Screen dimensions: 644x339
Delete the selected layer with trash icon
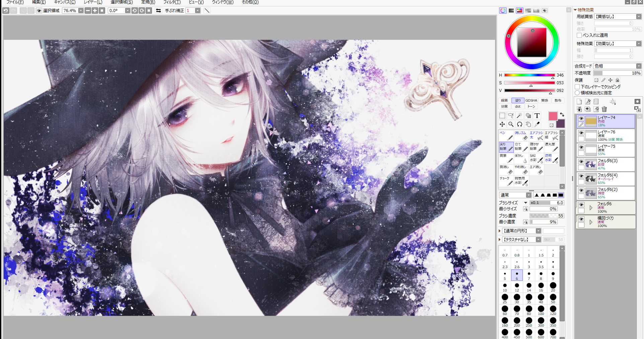pyautogui.click(x=604, y=109)
